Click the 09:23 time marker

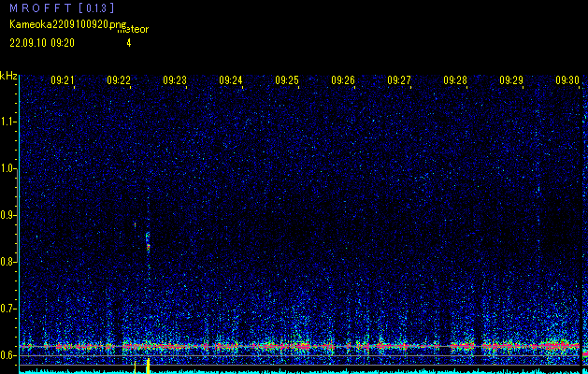(x=175, y=80)
